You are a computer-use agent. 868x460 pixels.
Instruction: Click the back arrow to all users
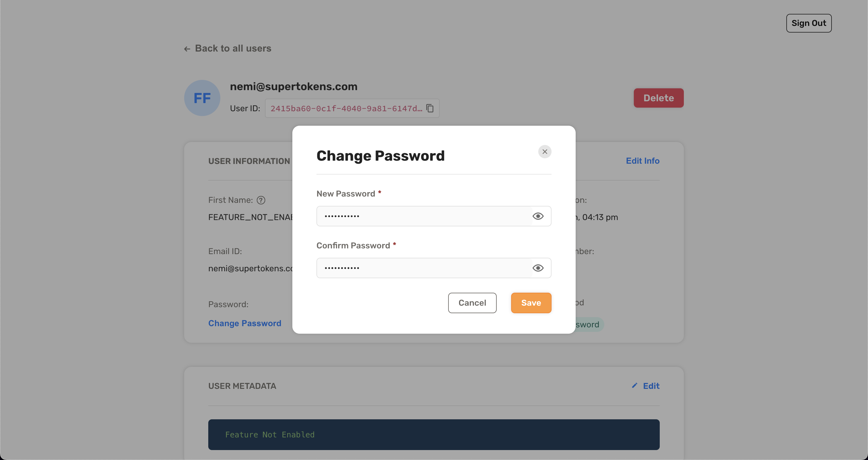(187, 48)
